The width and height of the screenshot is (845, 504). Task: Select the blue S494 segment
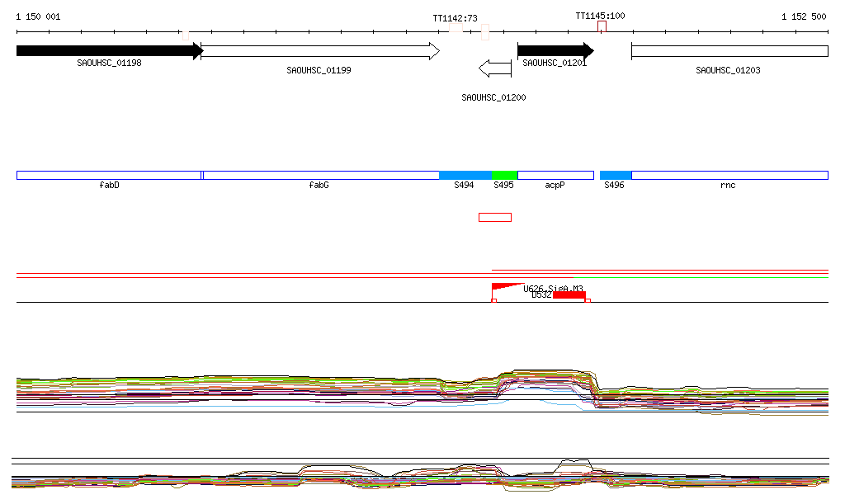click(x=465, y=175)
